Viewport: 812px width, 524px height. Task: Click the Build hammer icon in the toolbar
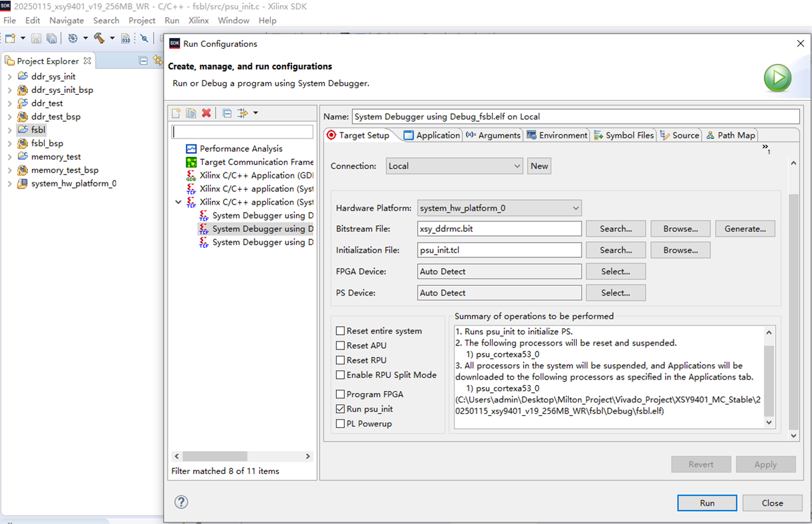click(x=98, y=38)
